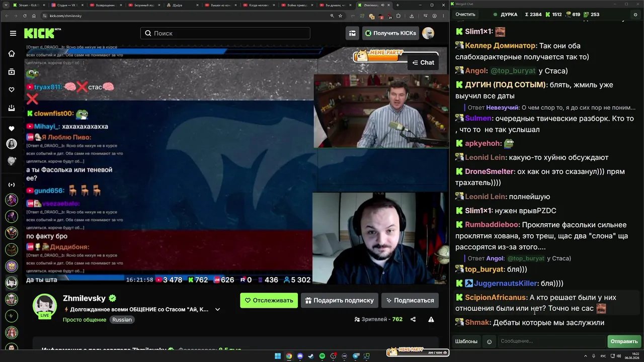644x362 pixels.
Task: Click username 'ScipionAfricanus' in chat
Action: 496,297
